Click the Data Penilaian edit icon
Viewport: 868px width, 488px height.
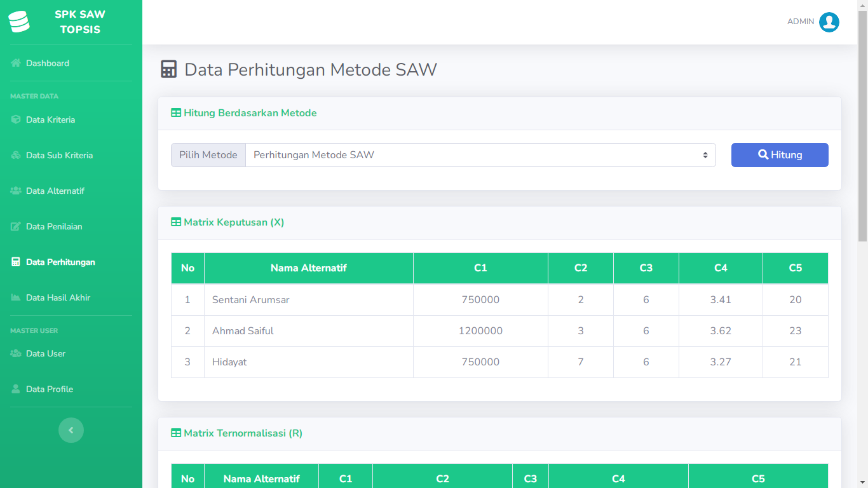click(x=16, y=226)
